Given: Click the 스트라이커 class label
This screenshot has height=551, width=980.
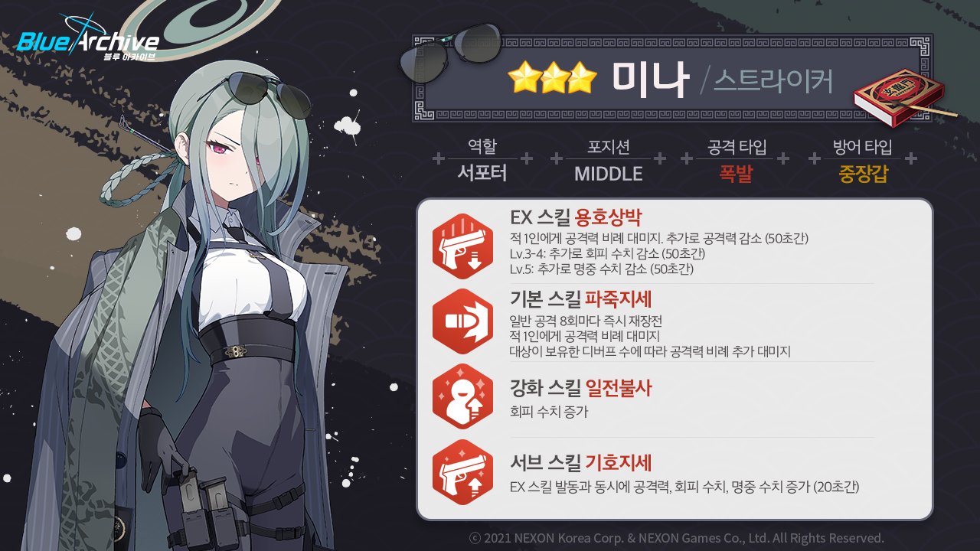Looking at the screenshot, I should 773,80.
